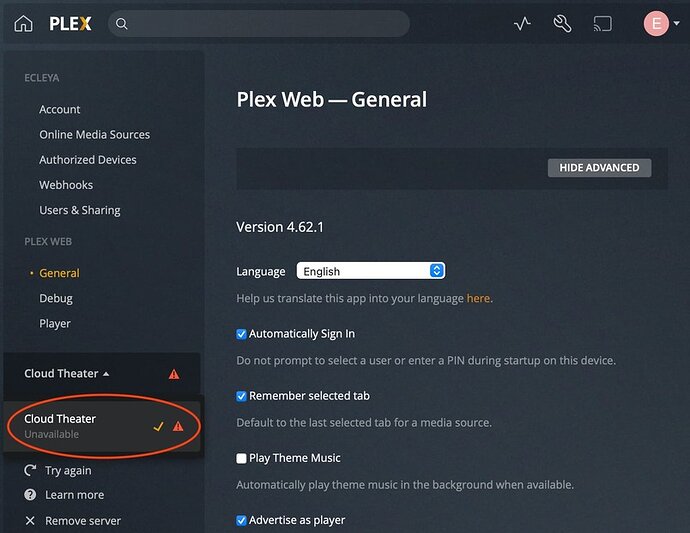690x533 pixels.
Task: Toggle Advertise as player checkbox
Action: coord(241,520)
